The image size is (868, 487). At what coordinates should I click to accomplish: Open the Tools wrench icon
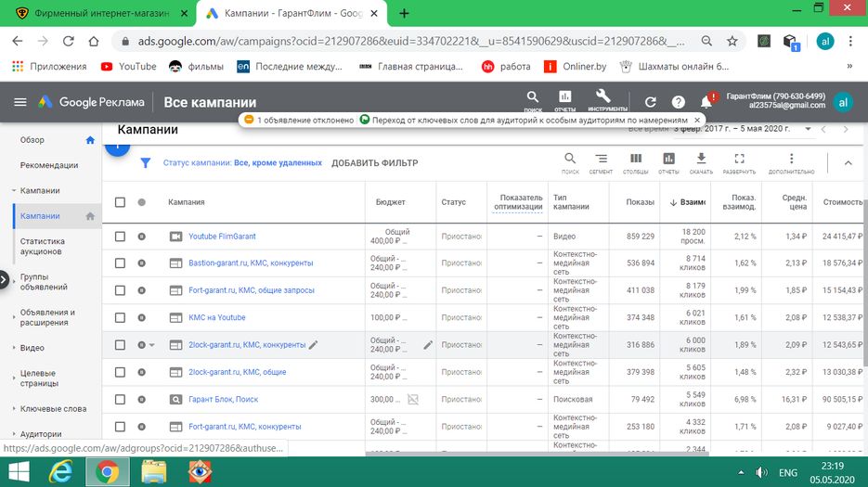pyautogui.click(x=602, y=96)
